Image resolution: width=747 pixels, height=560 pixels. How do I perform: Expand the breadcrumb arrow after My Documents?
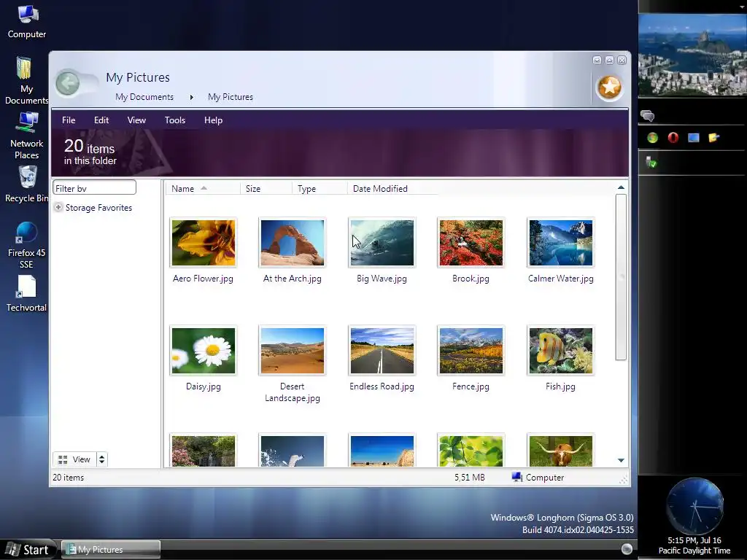[192, 97]
